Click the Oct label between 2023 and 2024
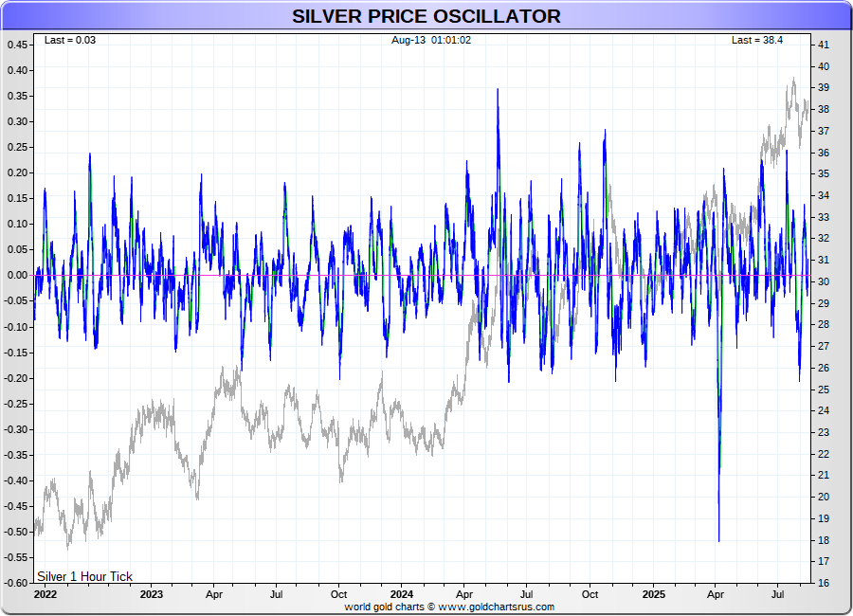 pyautogui.click(x=338, y=594)
